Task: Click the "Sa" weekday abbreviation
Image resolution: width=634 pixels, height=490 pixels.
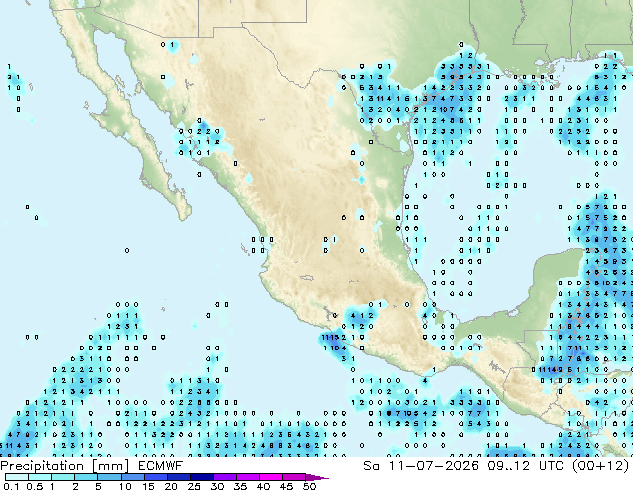Action: pyautogui.click(x=371, y=466)
